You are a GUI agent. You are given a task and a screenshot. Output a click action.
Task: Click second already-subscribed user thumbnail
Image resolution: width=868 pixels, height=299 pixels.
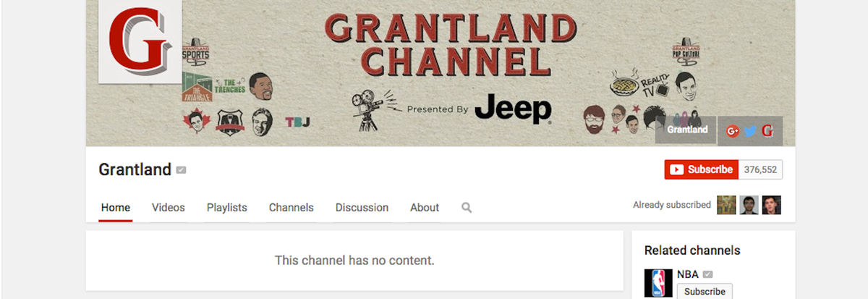[749, 205]
